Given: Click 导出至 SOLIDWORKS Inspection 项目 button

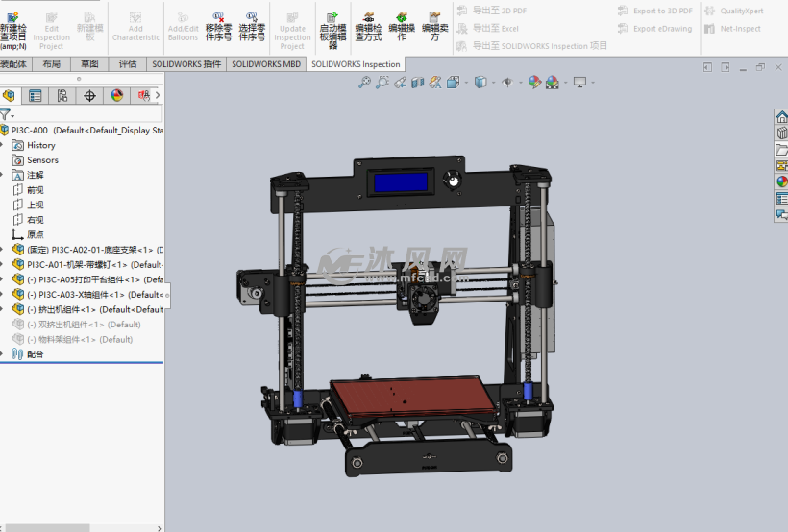Looking at the screenshot, I should [531, 46].
